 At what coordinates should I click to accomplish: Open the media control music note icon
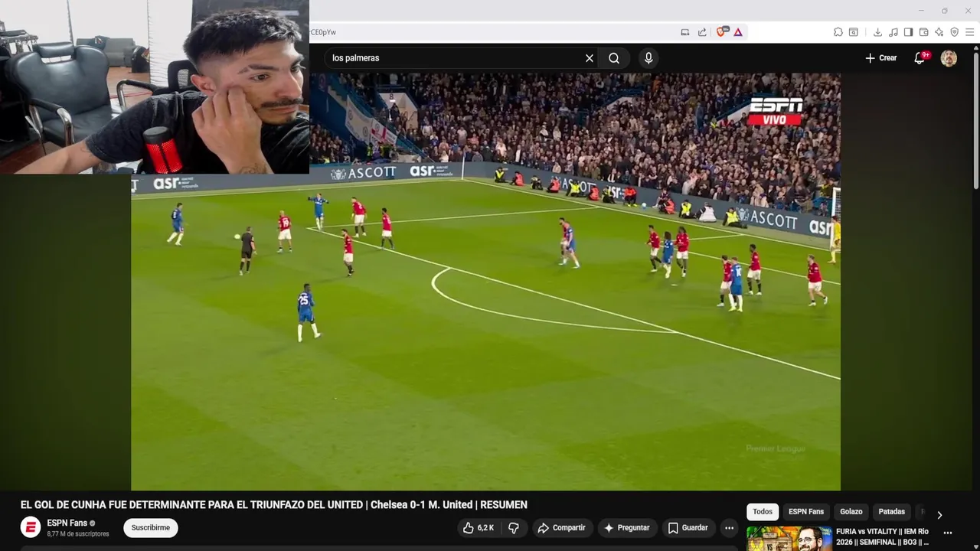893,32
